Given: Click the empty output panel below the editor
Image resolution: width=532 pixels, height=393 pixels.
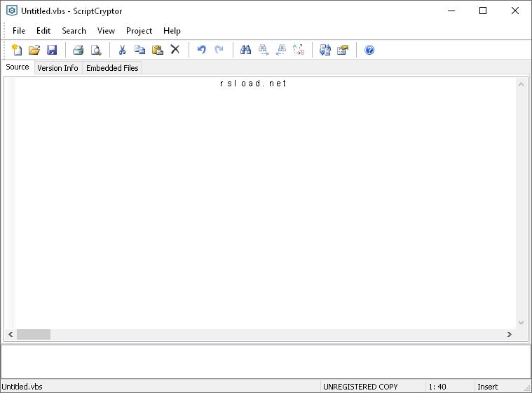Looking at the screenshot, I should [x=266, y=361].
